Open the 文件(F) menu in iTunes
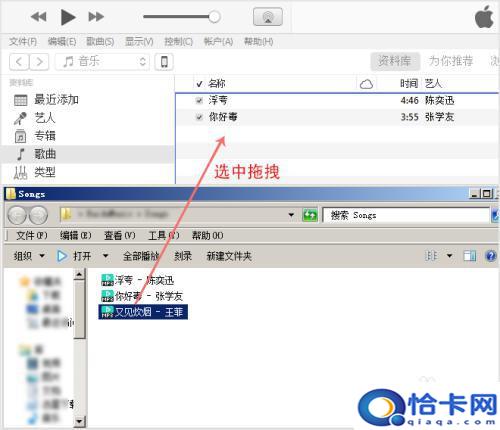This screenshot has width=500, height=430. tap(23, 42)
